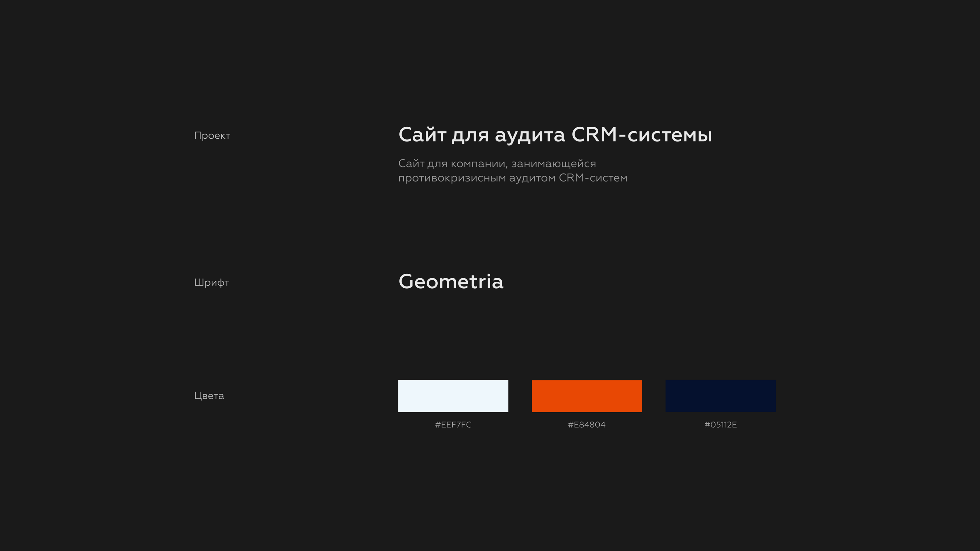
Task: Click the 'Шрифт' section label
Action: tap(212, 283)
